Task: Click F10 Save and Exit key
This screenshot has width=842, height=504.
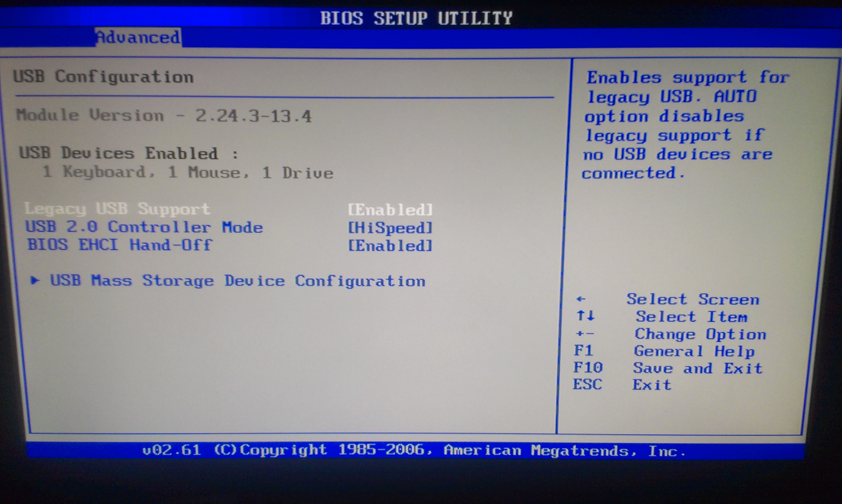Action: [588, 368]
